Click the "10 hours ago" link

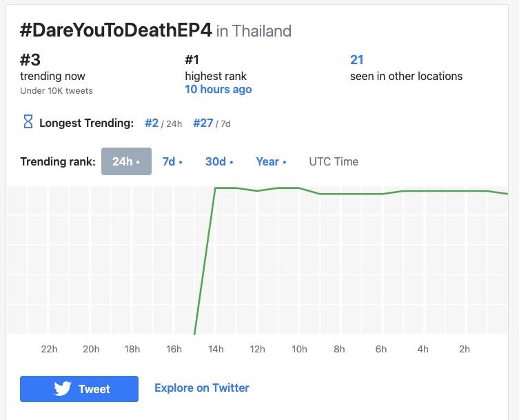point(218,90)
